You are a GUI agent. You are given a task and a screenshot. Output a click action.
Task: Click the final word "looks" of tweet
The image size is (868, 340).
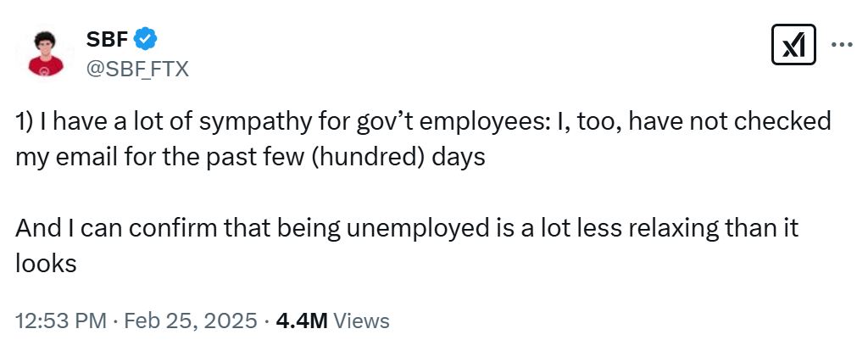click(46, 263)
